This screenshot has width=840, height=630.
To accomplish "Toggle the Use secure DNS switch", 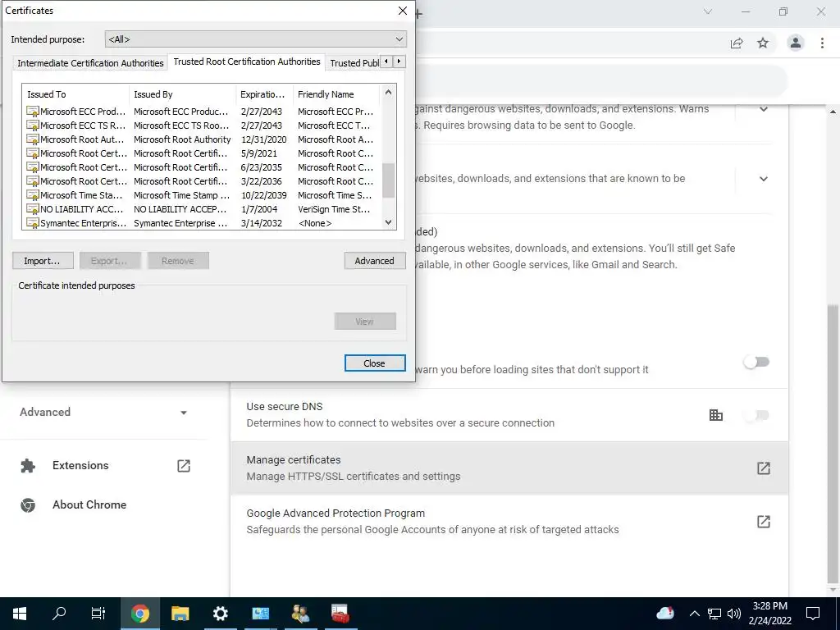I will [x=756, y=415].
